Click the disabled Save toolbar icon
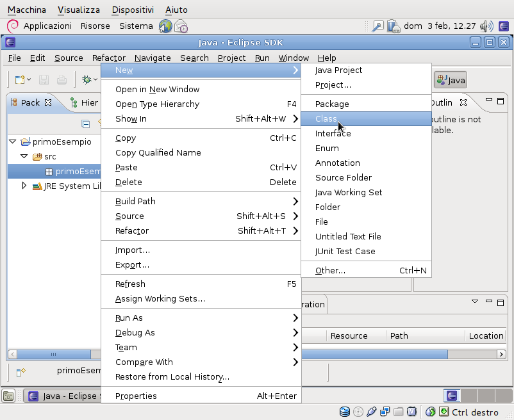 pyautogui.click(x=44, y=79)
